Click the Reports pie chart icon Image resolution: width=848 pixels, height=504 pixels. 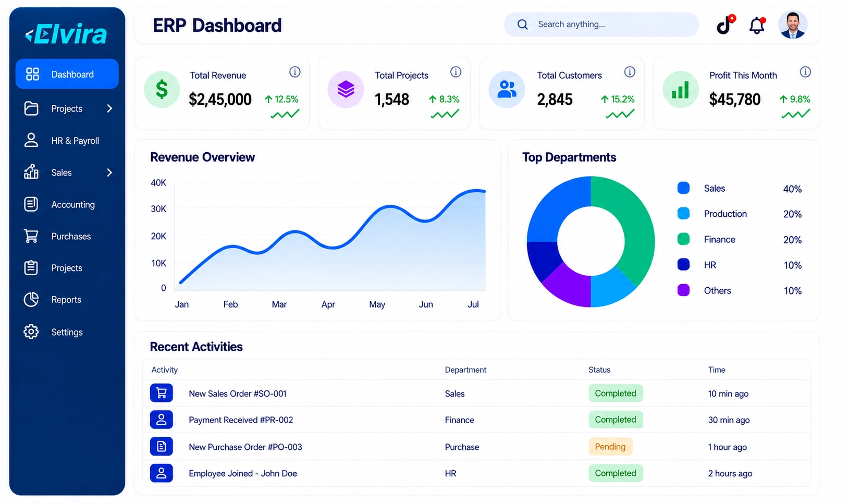[x=31, y=300]
